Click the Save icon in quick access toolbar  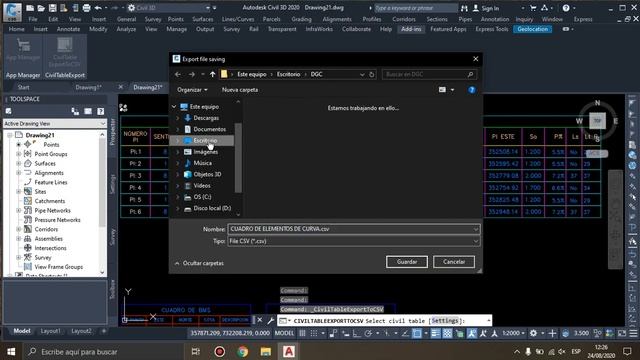point(52,8)
